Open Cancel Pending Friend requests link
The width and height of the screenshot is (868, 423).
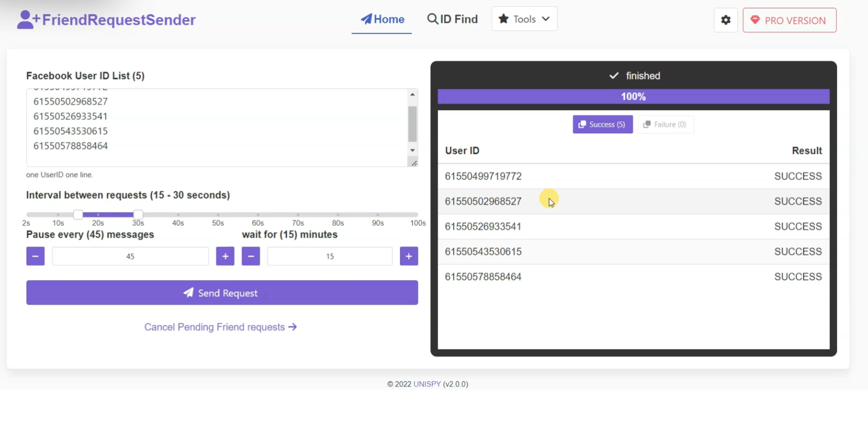point(220,327)
